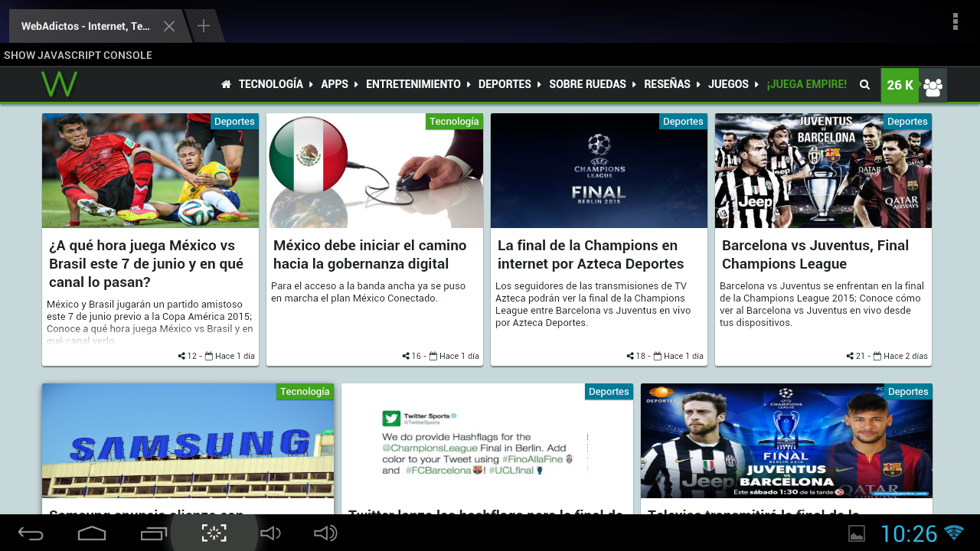Click calendar icon on Hace 2 días card
The image size is (980, 551).
877,356
